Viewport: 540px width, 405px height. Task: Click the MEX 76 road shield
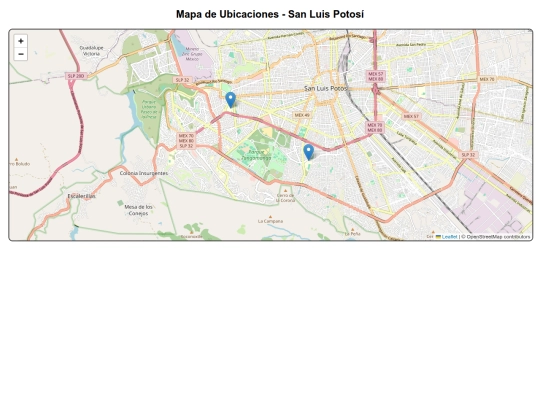pos(487,79)
